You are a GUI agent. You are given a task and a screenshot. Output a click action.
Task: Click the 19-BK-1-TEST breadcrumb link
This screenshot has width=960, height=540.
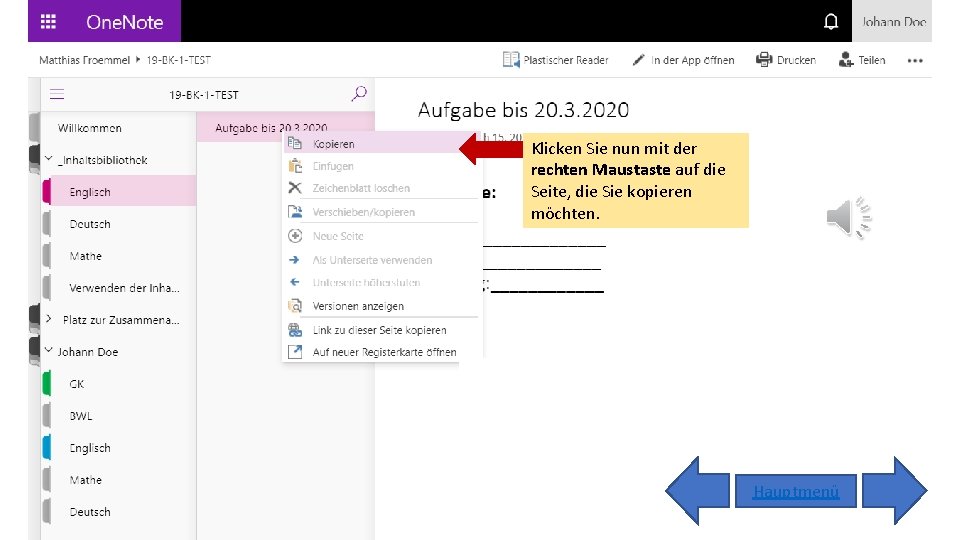point(179,60)
